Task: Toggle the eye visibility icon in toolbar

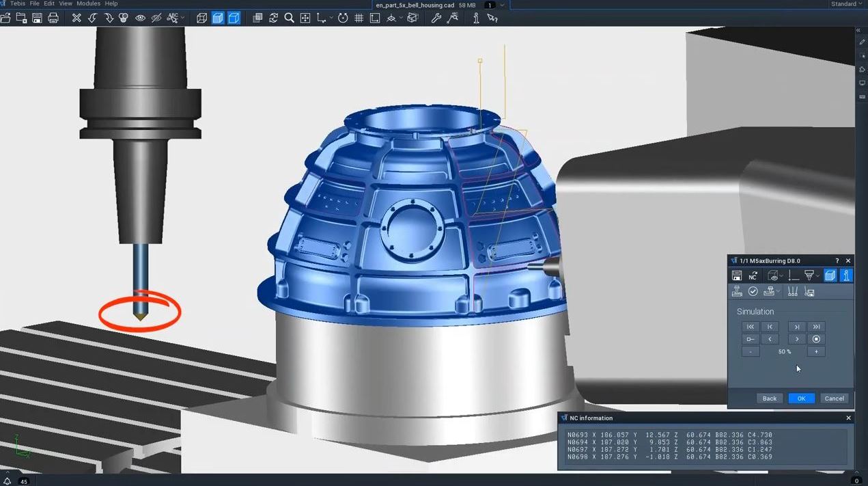Action: (x=140, y=18)
